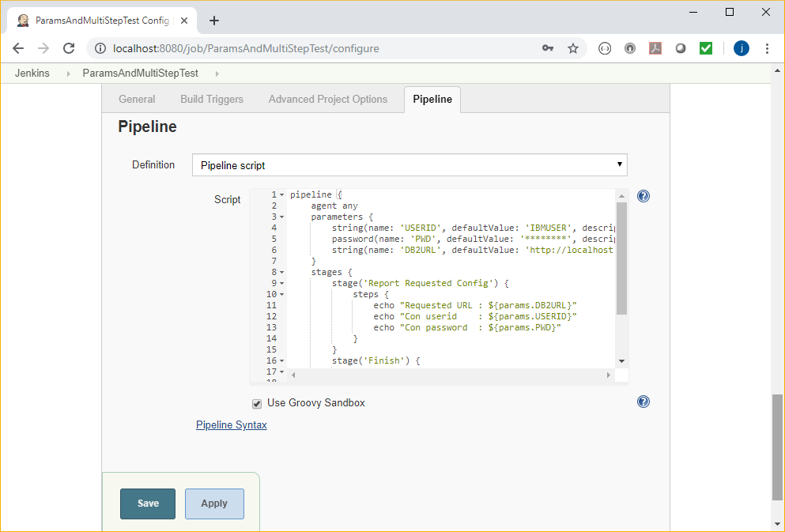The height and width of the screenshot is (532, 785).
Task: Open the Definition Pipeline script dropdown
Action: (409, 165)
